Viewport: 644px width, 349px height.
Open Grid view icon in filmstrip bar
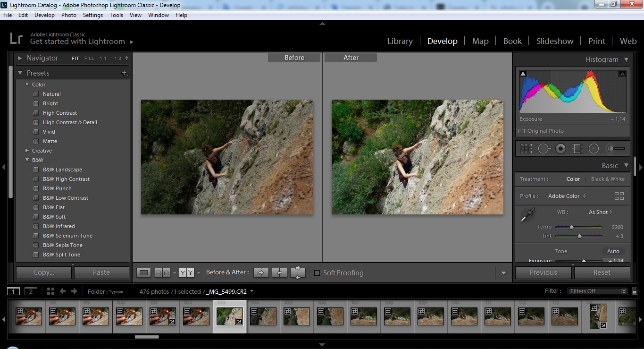click(x=50, y=291)
